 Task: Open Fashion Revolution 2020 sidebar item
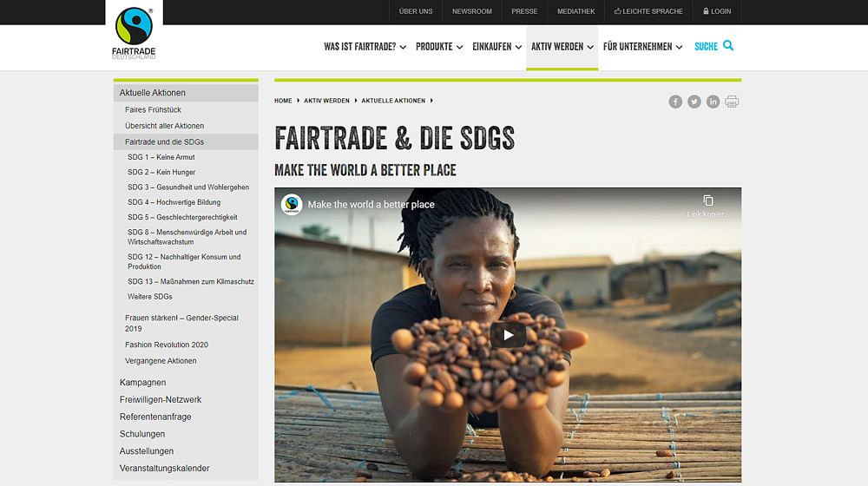[167, 345]
